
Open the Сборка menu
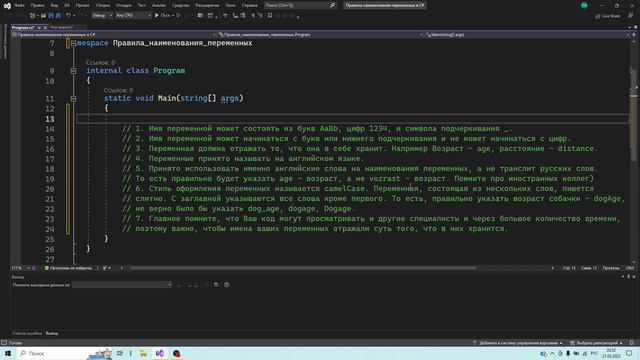point(102,5)
